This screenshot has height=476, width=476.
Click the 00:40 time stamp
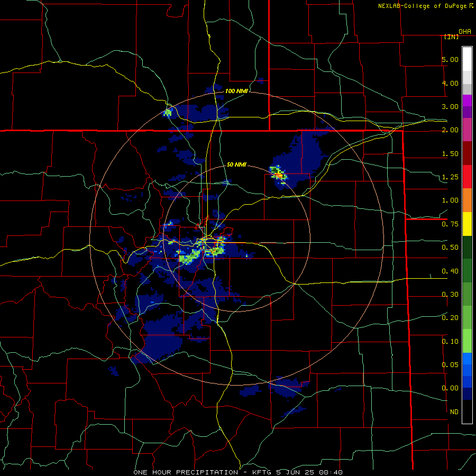(330, 472)
